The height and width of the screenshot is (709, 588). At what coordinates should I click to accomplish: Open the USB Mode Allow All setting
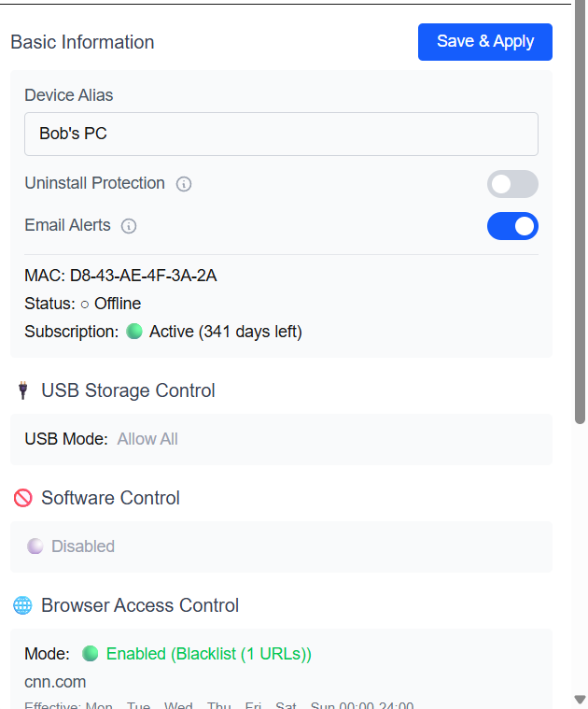pos(147,439)
